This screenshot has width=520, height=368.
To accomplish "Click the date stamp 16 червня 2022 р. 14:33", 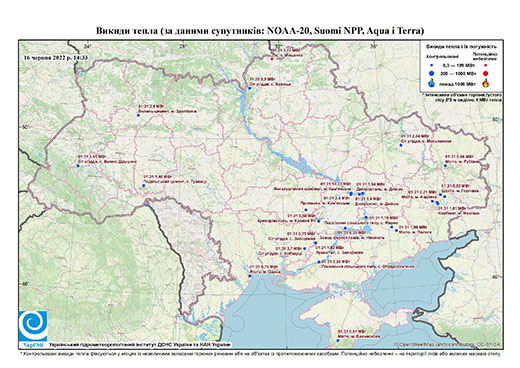I will pyautogui.click(x=56, y=57).
